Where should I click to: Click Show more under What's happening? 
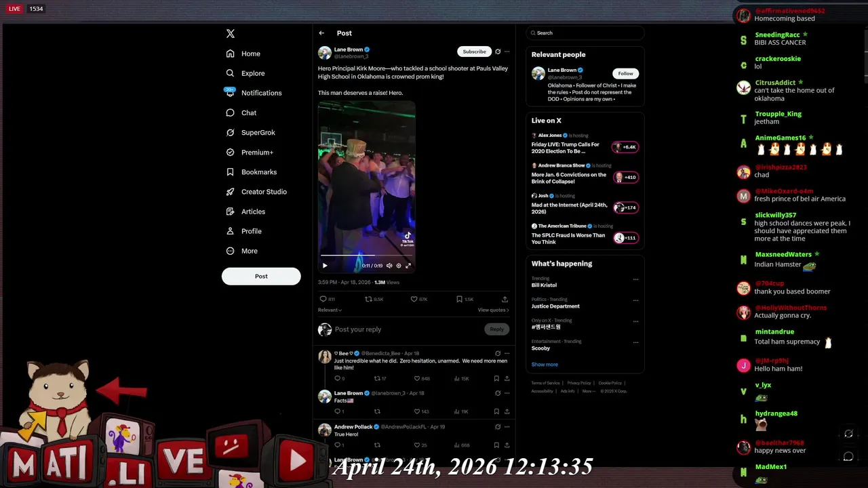545,365
